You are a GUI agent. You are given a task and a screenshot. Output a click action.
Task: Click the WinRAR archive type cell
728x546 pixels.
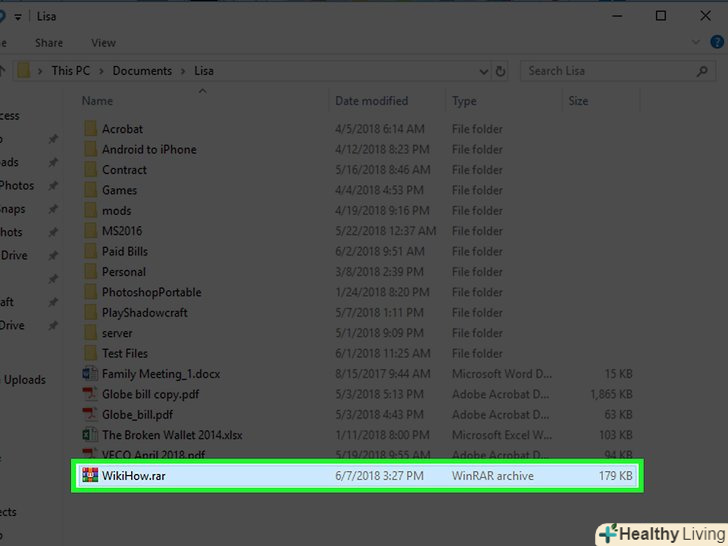tap(493, 475)
